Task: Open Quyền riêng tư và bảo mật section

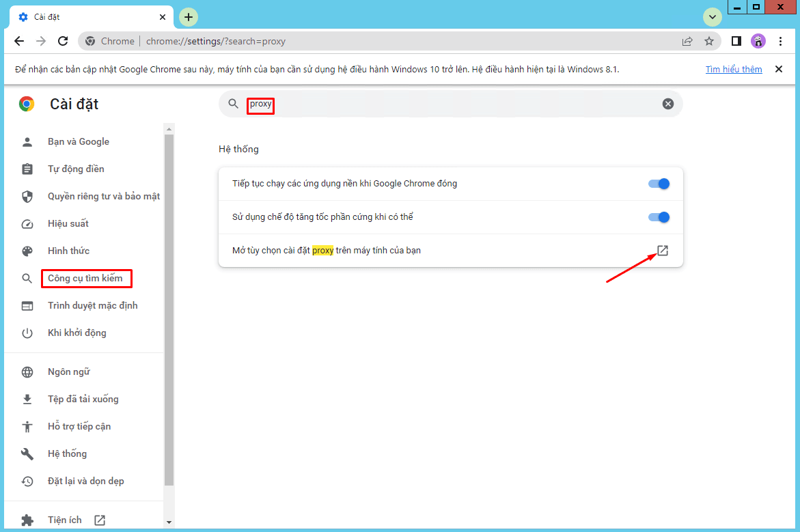Action: point(104,197)
